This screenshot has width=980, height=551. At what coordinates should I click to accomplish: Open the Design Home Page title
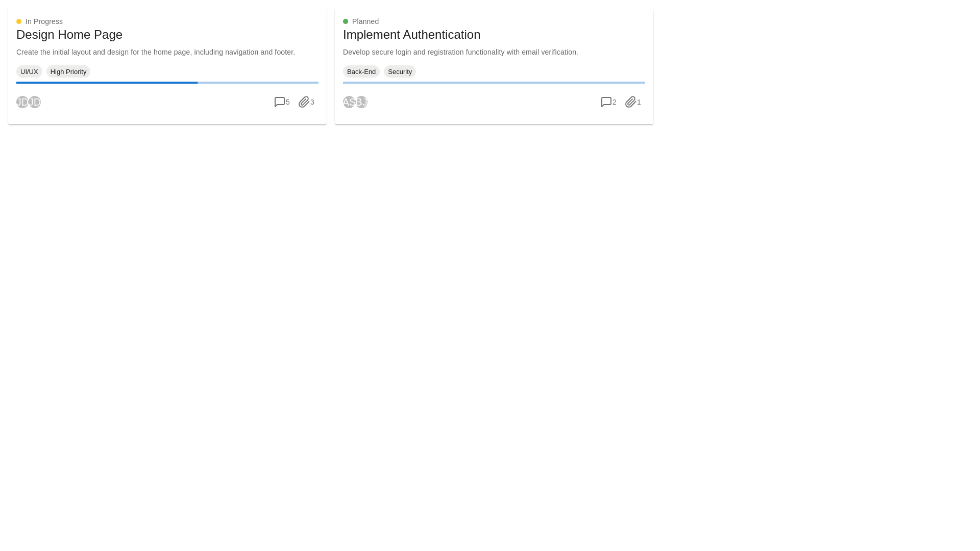[69, 35]
